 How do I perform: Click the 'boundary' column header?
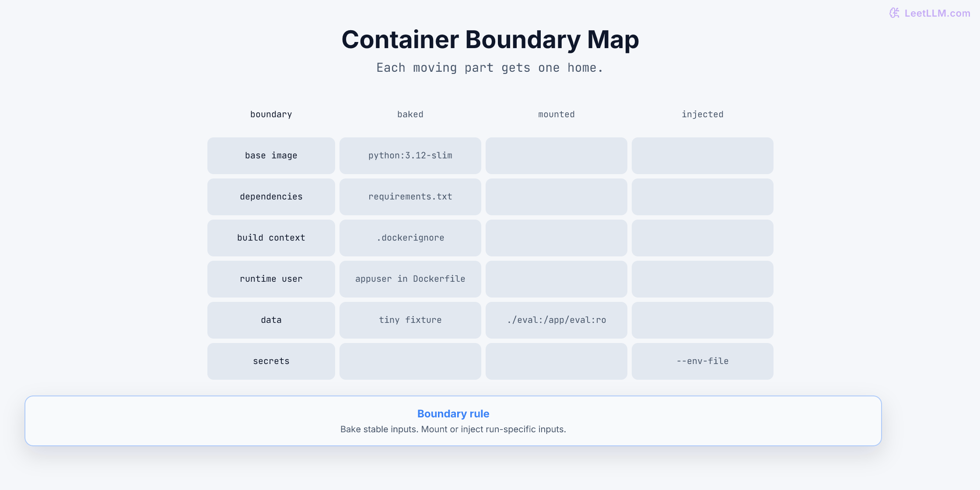click(x=271, y=115)
